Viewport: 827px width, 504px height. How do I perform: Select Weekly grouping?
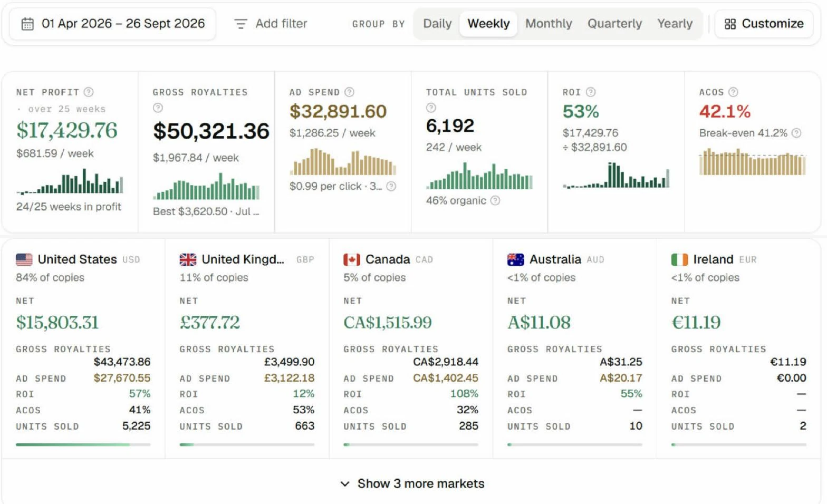click(x=488, y=24)
